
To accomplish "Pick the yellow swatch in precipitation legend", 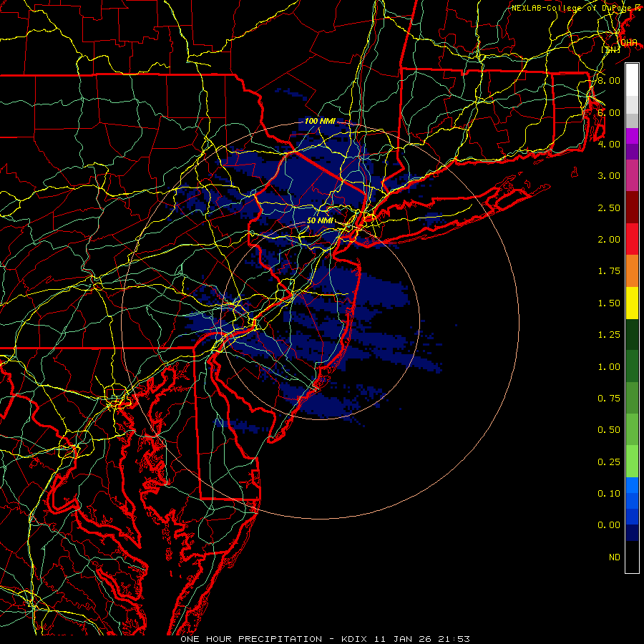I will coord(632,303).
